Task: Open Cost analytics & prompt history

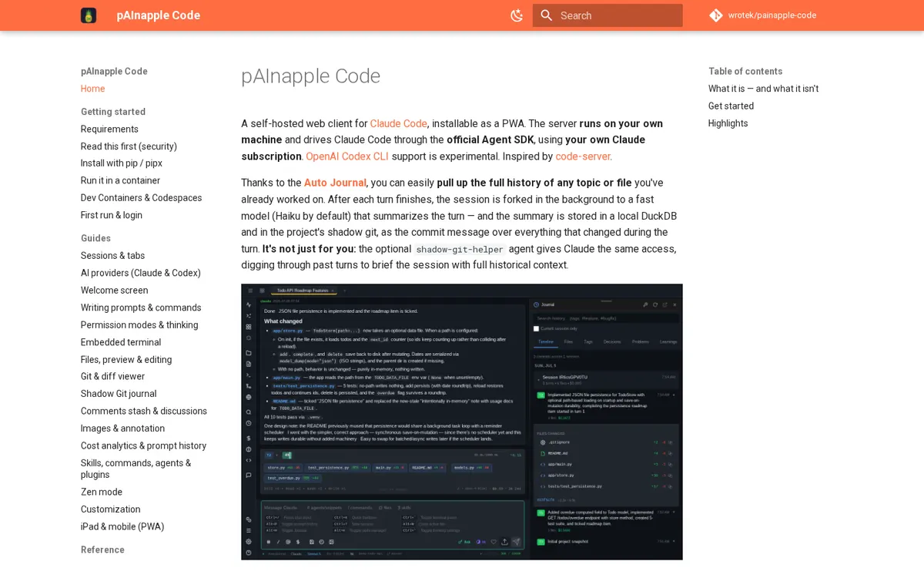Action: [x=143, y=446]
